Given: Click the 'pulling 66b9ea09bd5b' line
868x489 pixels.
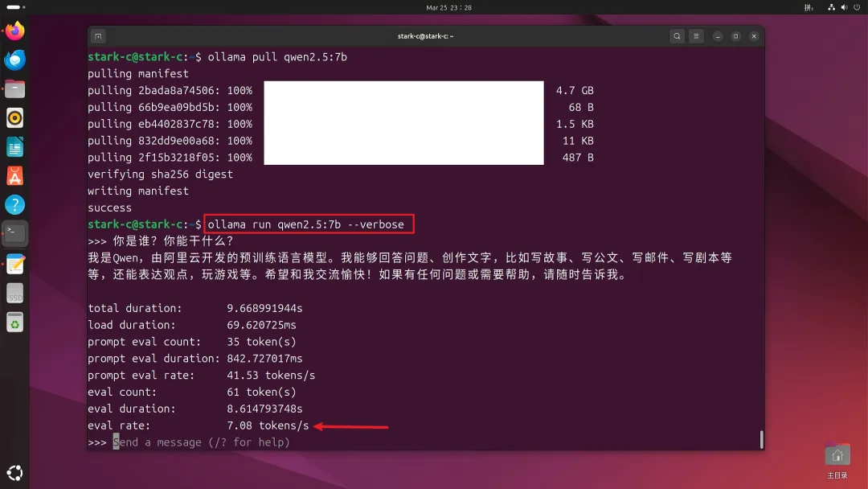Looking at the screenshot, I should pyautogui.click(x=170, y=107).
